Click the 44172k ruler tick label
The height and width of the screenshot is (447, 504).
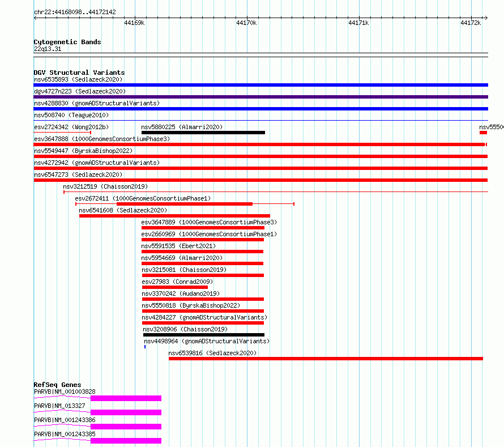click(x=471, y=23)
